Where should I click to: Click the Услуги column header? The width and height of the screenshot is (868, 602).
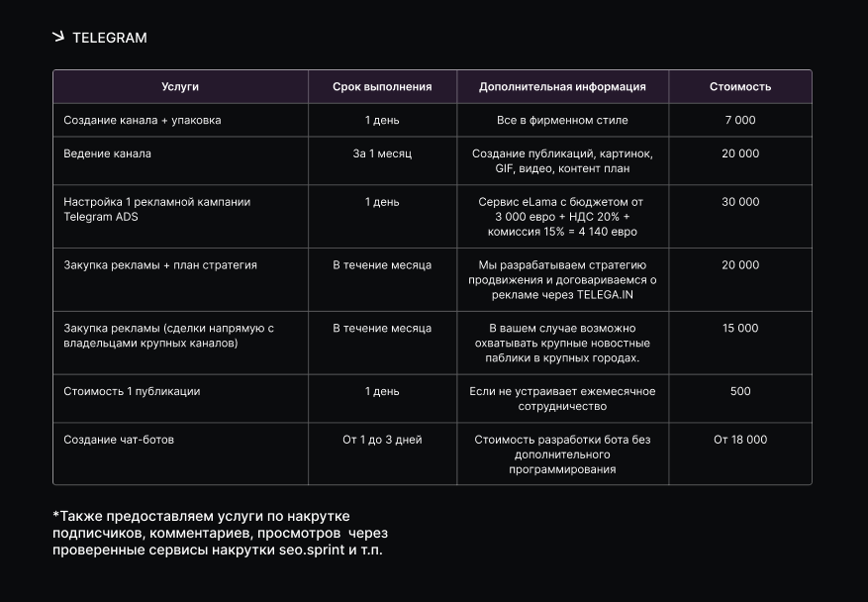coord(180,87)
